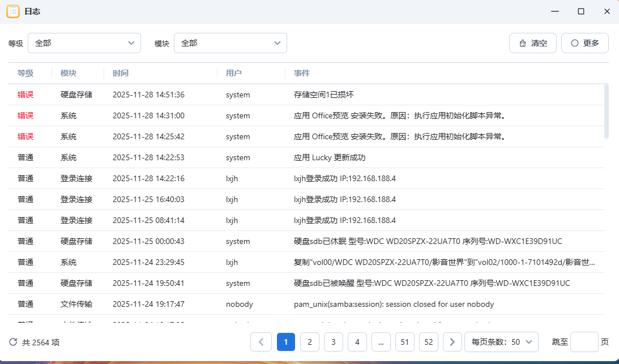Image resolution: width=619 pixels, height=364 pixels.
Task: Maximize the log window
Action: [x=580, y=11]
